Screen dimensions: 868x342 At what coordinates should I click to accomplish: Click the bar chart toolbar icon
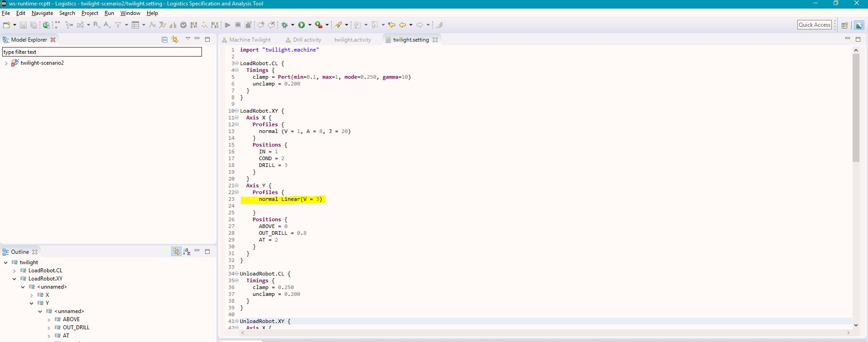point(173,25)
